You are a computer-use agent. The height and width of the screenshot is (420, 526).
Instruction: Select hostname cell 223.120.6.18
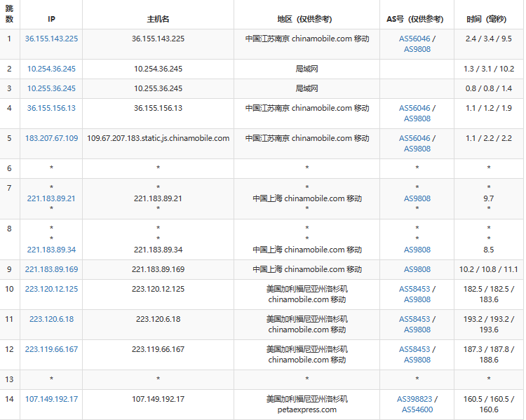coord(158,319)
